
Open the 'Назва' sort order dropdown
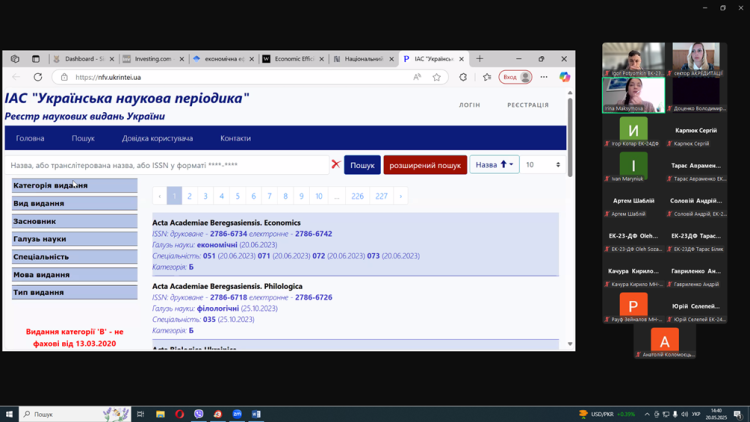pos(494,165)
